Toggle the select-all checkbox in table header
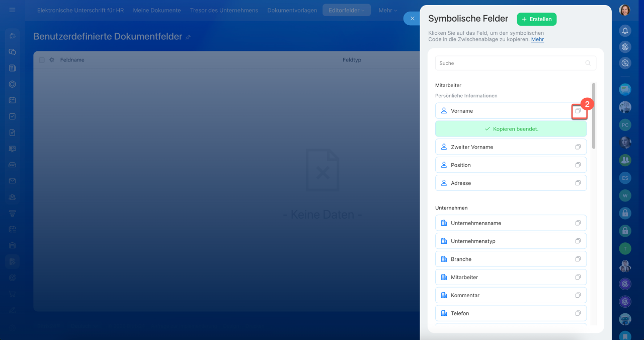Viewport: 644px width, 340px height. [x=42, y=60]
